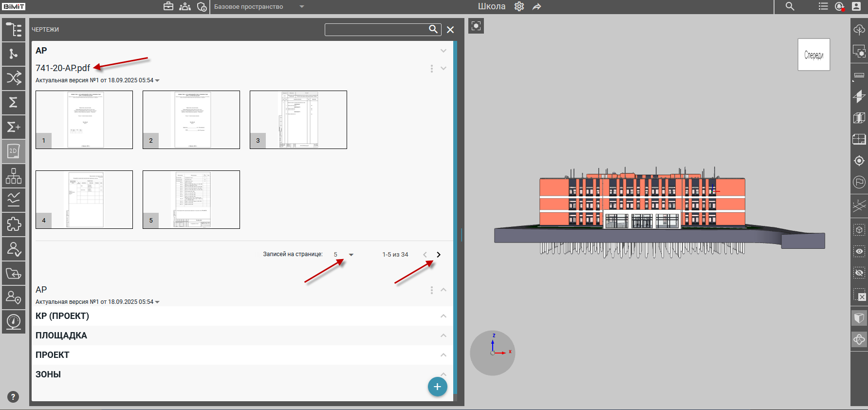The height and width of the screenshot is (410, 868).
Task: Open the model tree structure panel
Action: [x=14, y=30]
